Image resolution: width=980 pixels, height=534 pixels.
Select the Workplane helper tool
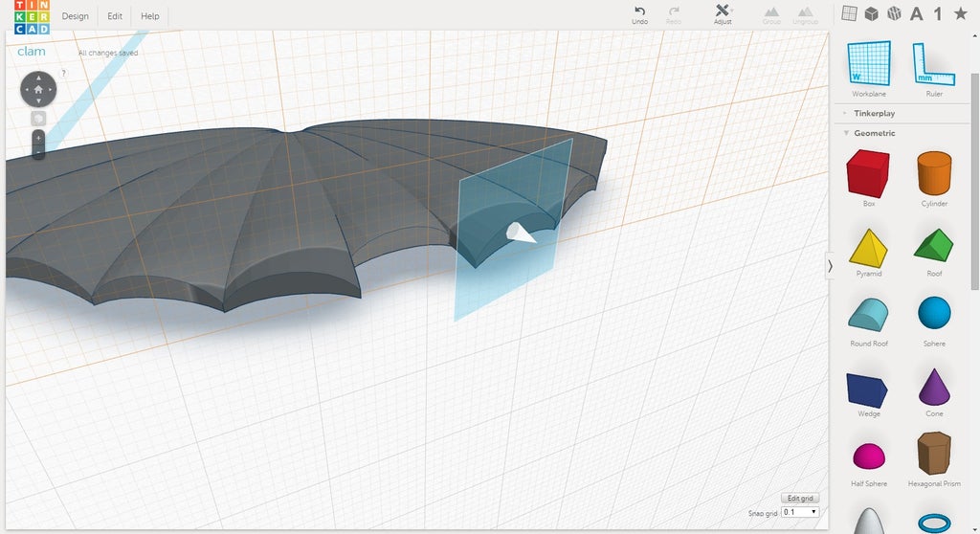pos(869,68)
